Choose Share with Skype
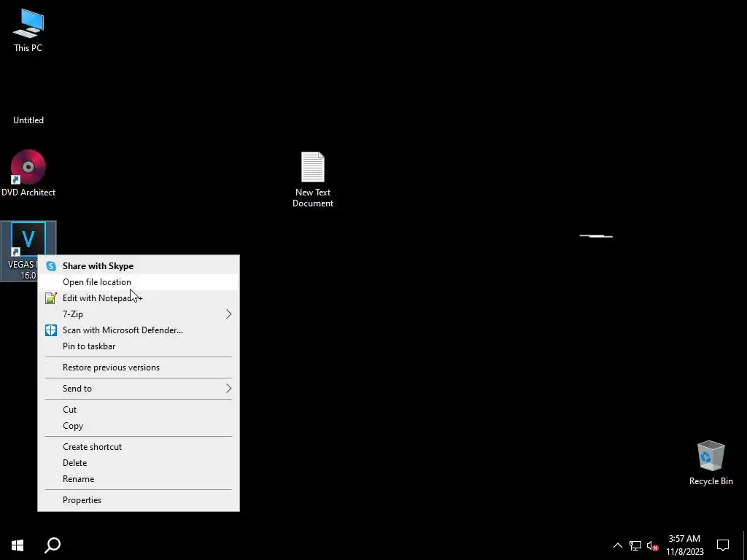Image resolution: width=747 pixels, height=560 pixels. coord(139,266)
